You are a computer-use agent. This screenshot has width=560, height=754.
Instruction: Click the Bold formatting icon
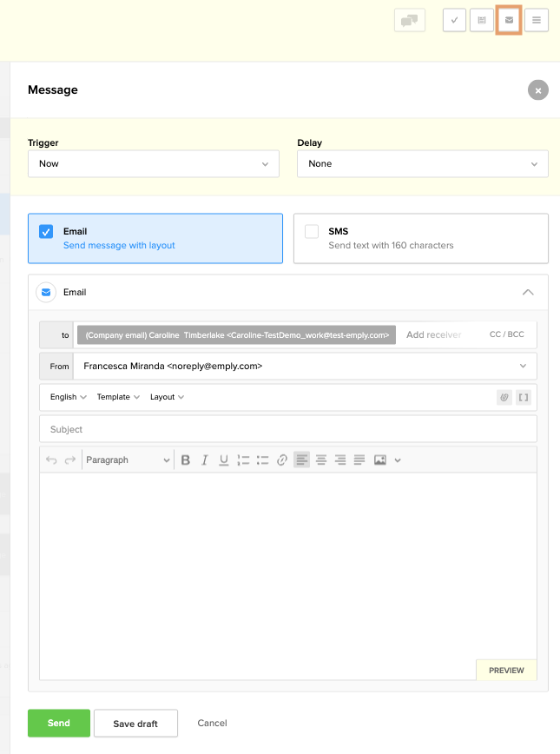(x=186, y=460)
